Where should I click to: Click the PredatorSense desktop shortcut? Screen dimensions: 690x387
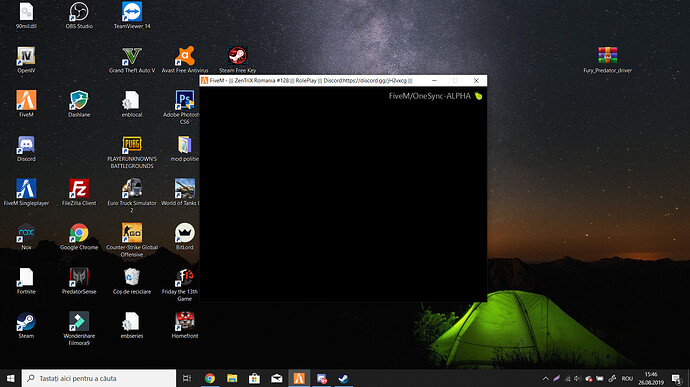click(x=79, y=281)
